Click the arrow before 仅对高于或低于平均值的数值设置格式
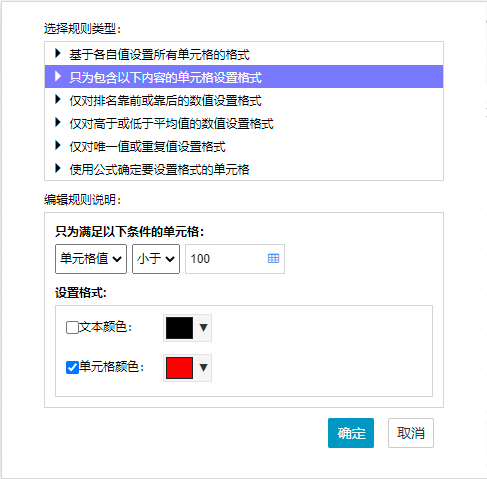Image resolution: width=487 pixels, height=479 pixels. [x=58, y=122]
